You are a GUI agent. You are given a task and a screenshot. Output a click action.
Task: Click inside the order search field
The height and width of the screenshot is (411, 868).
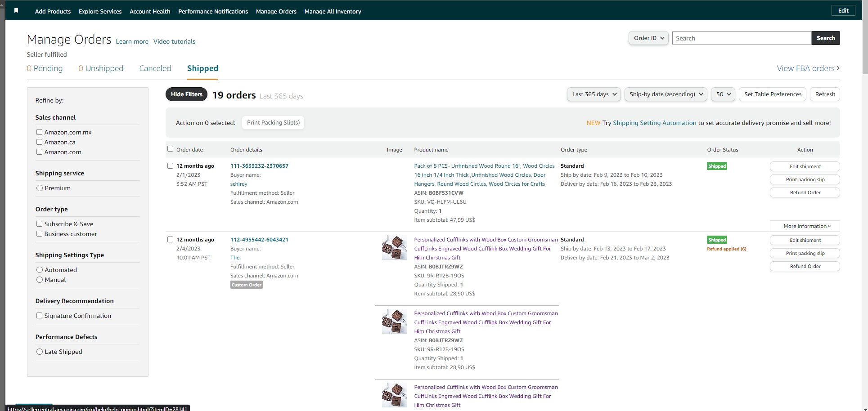(742, 38)
